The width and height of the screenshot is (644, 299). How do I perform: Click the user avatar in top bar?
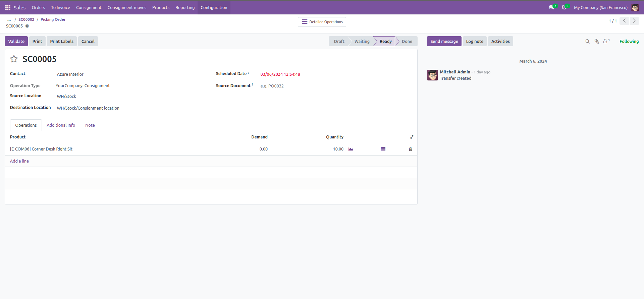click(635, 7)
